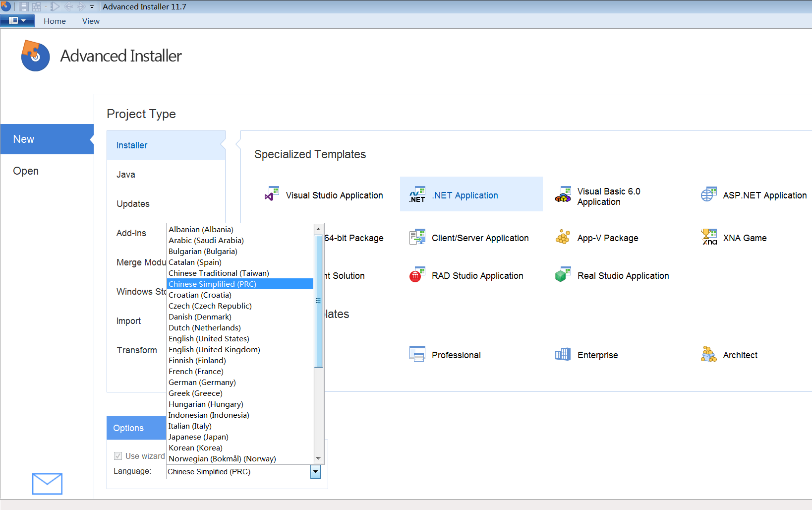Click the Save icon in quick access toolbar
The height and width of the screenshot is (510, 812).
[23, 7]
